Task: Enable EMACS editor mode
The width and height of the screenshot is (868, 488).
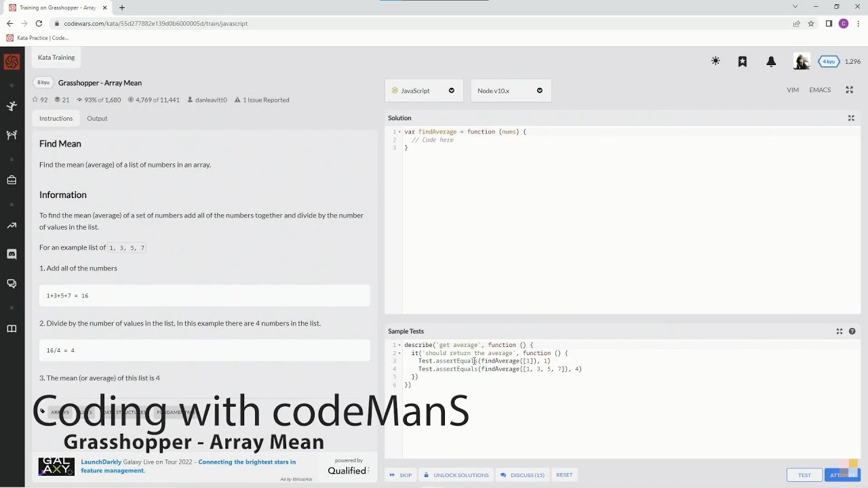Action: pos(820,90)
